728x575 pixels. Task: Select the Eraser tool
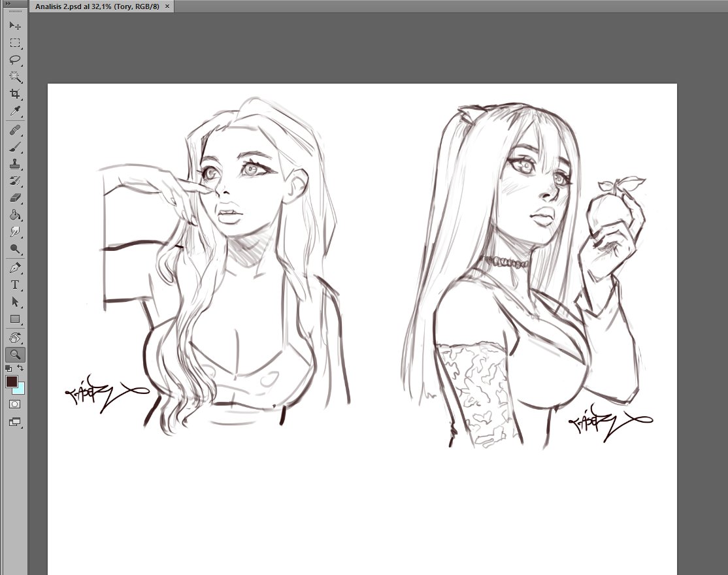point(15,197)
